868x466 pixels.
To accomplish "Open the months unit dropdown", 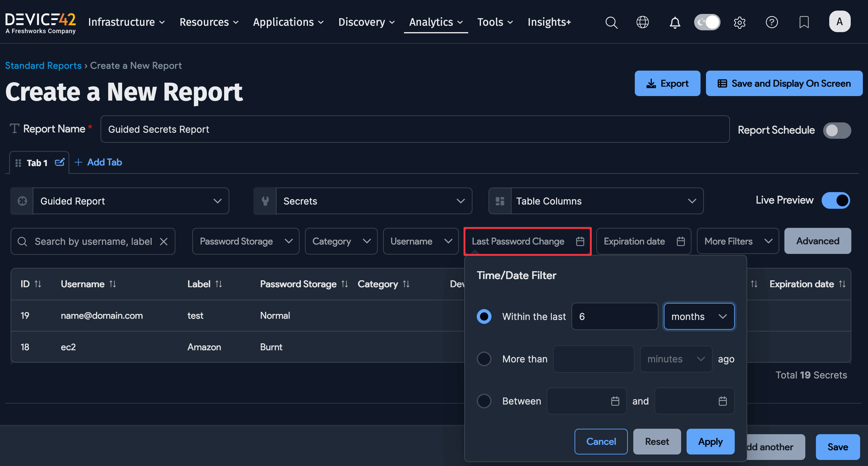I will [699, 316].
